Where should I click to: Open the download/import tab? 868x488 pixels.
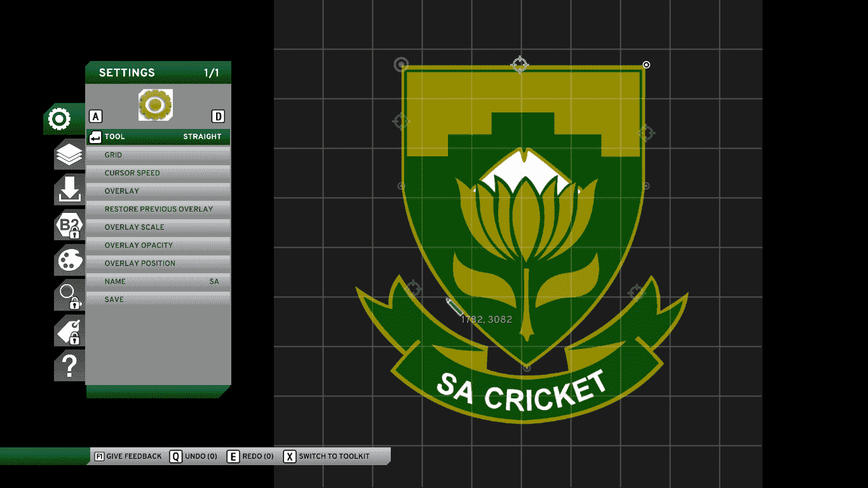[69, 190]
